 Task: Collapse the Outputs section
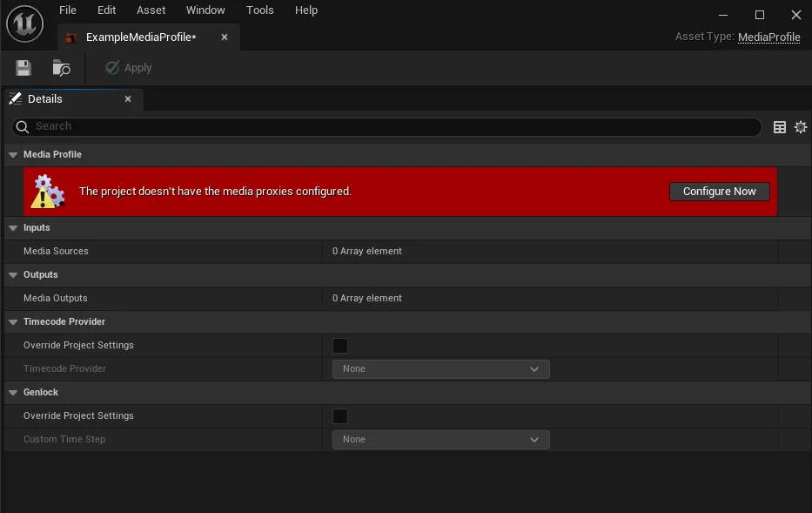[13, 274]
